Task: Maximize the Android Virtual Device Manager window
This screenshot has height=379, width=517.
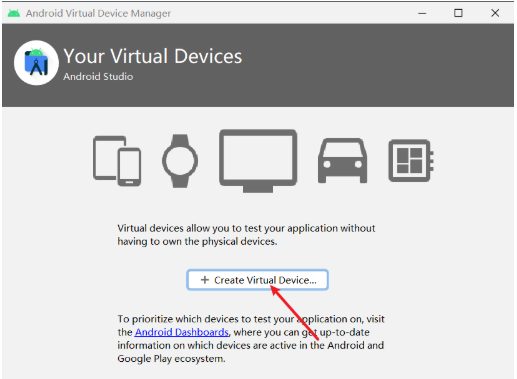Action: (458, 13)
